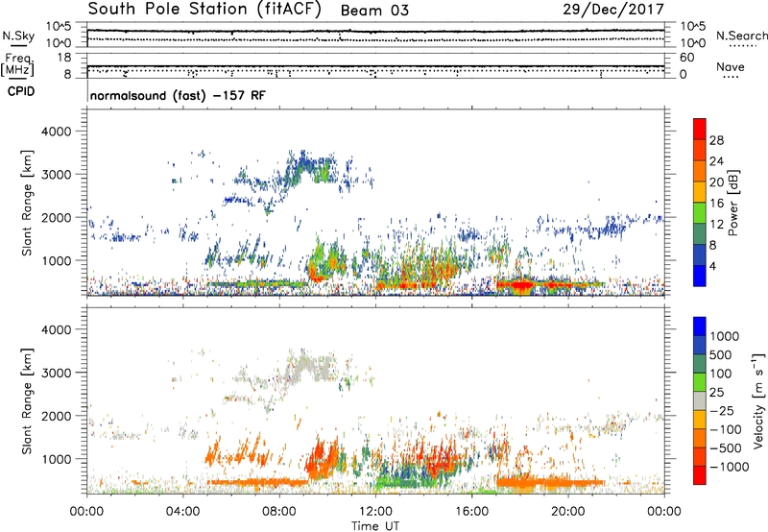
Task: Click the '18' frequency axis tick
Action: (x=63, y=58)
